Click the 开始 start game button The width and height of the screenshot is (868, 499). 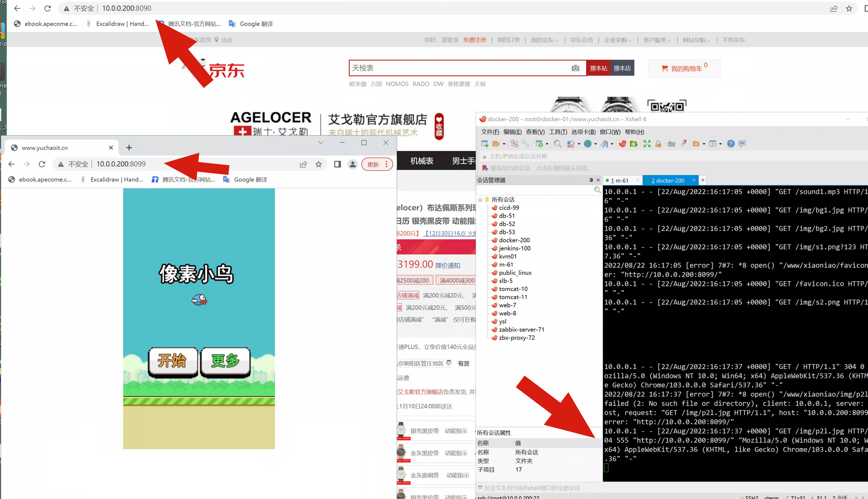[173, 361]
